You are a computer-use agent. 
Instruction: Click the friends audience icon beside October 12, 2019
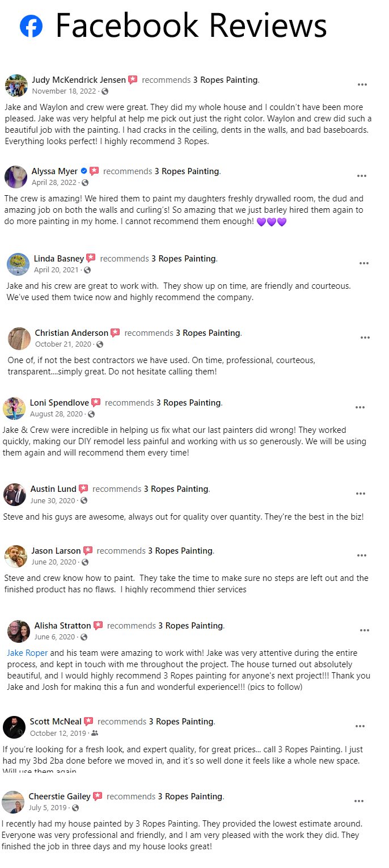point(95,733)
